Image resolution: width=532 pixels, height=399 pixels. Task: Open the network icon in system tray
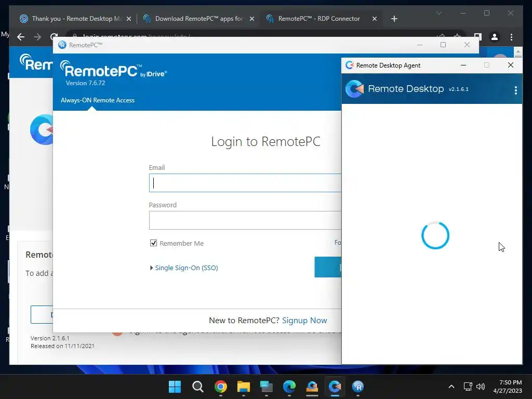(468, 387)
